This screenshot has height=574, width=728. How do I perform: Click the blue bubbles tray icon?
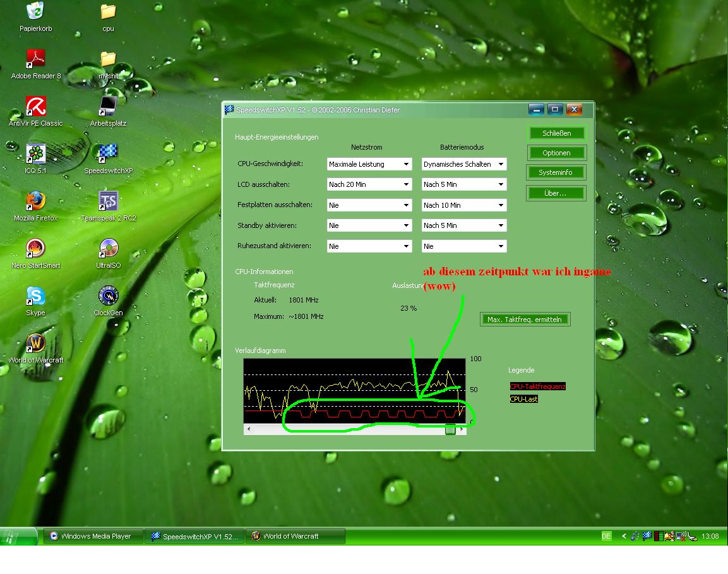click(635, 536)
